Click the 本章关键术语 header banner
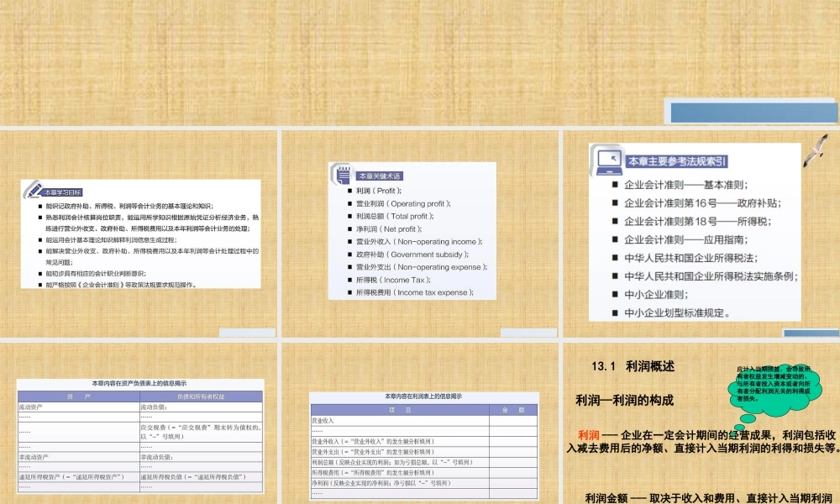This screenshot has height=504, width=840. click(x=380, y=175)
